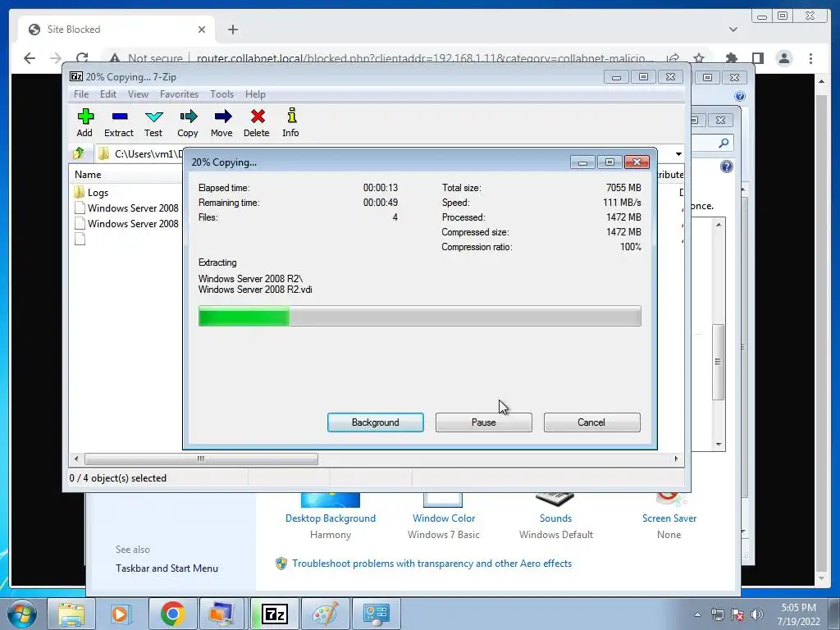Open the View menu in 7-Zip
The image size is (840, 630).
point(138,94)
